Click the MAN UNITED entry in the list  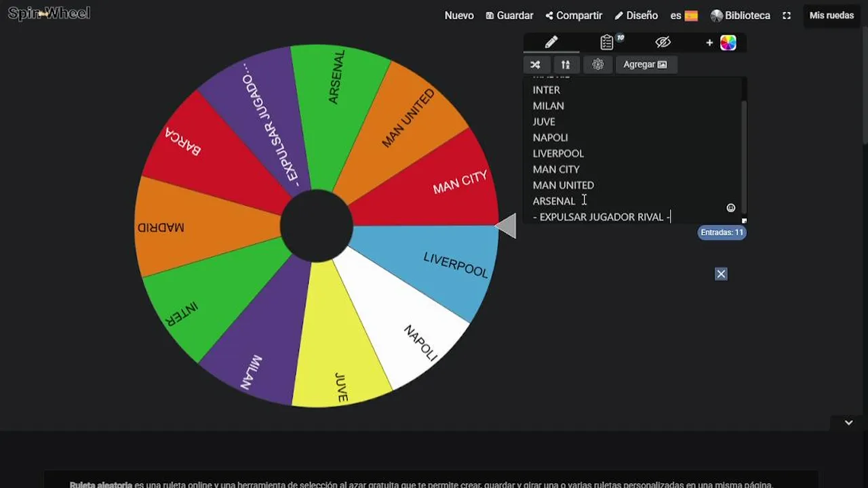pyautogui.click(x=564, y=185)
